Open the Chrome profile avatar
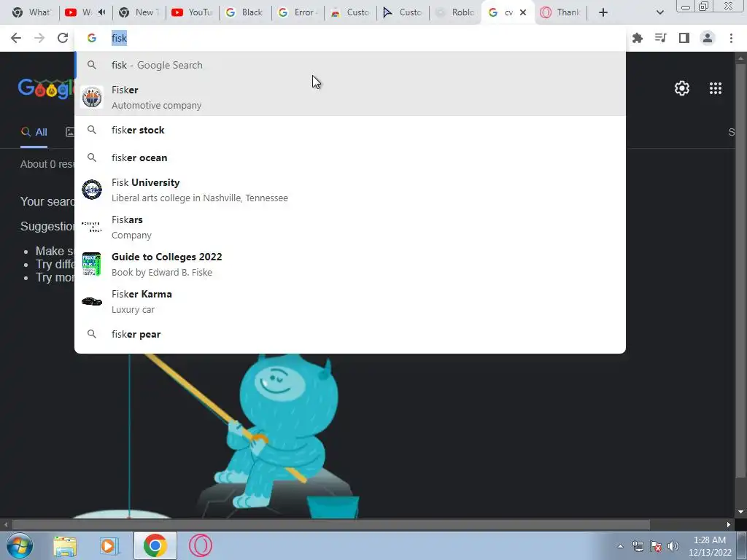Viewport: 747px width, 560px height. [708, 38]
